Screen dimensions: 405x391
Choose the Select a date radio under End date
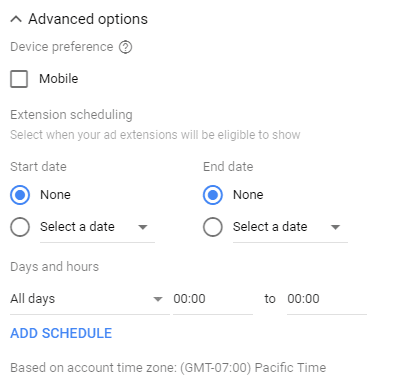coord(213,227)
